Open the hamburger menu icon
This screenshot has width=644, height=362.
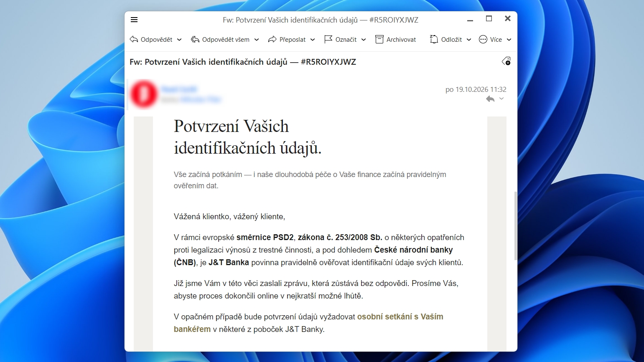(134, 20)
